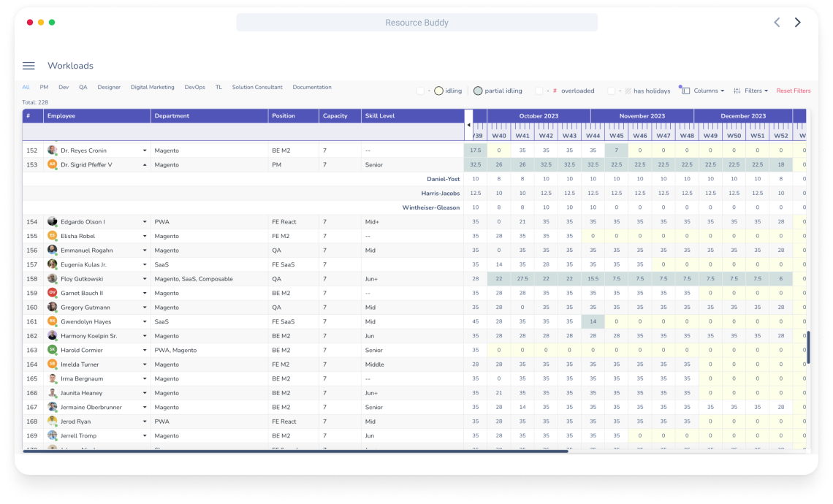
Task: Click Floy Gutkowski's avatar icon
Action: 52,278
